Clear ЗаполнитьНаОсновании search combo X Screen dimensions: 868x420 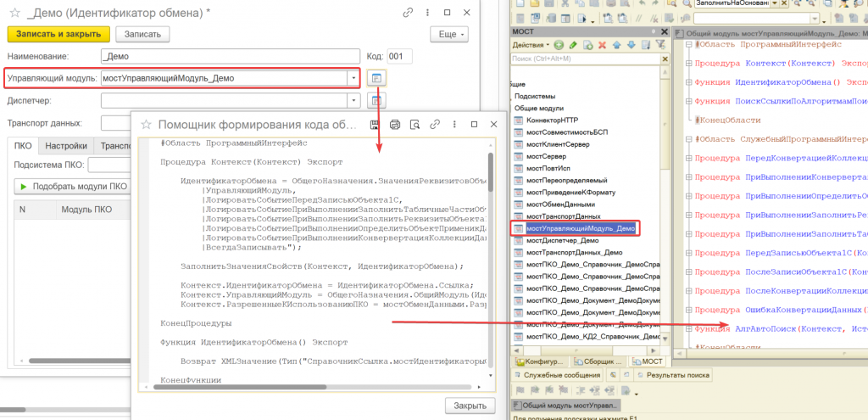click(786, 4)
